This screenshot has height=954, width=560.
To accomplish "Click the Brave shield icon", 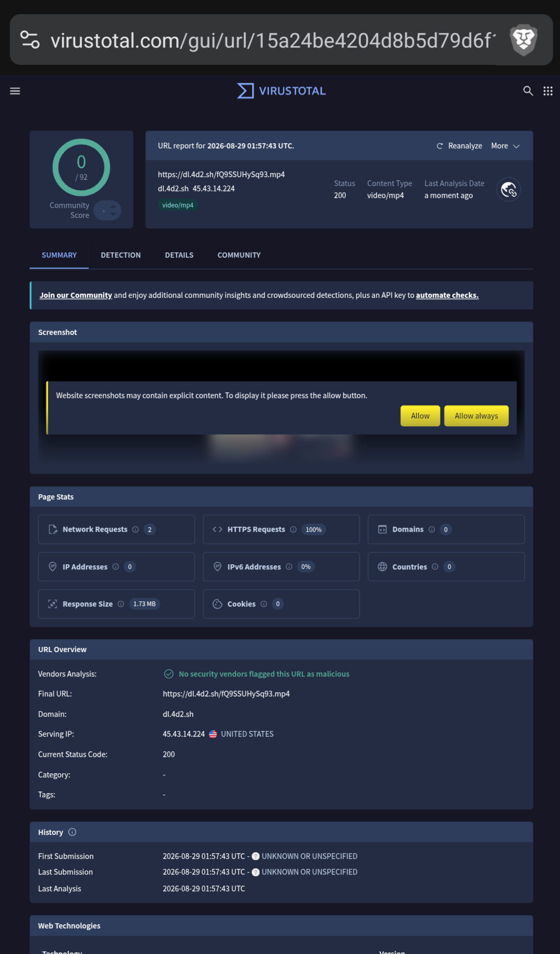I will 524,40.
